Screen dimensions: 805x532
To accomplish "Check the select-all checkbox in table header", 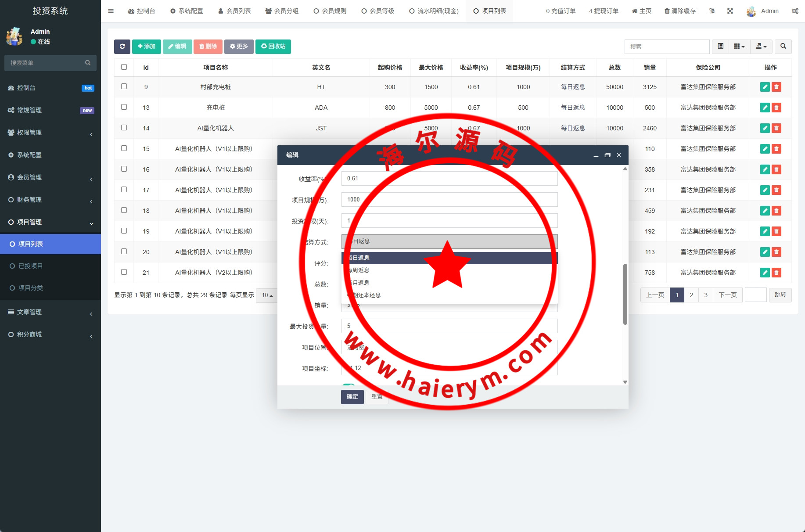I will 124,67.
